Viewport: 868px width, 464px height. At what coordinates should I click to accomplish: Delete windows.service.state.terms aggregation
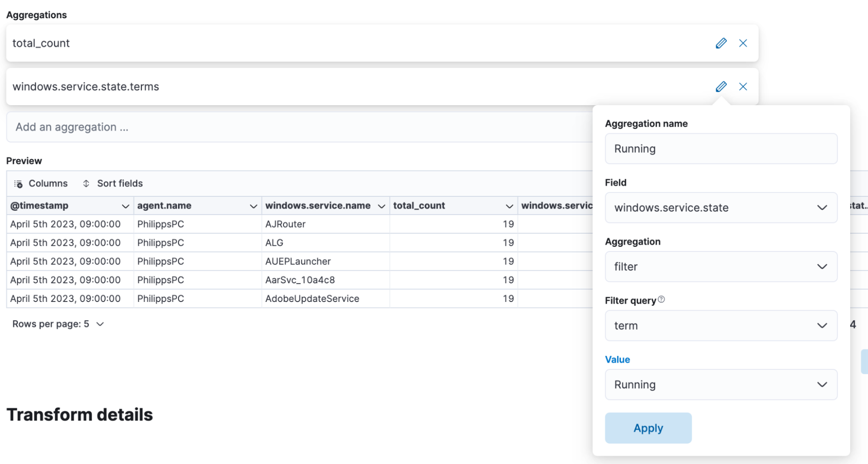[743, 87]
